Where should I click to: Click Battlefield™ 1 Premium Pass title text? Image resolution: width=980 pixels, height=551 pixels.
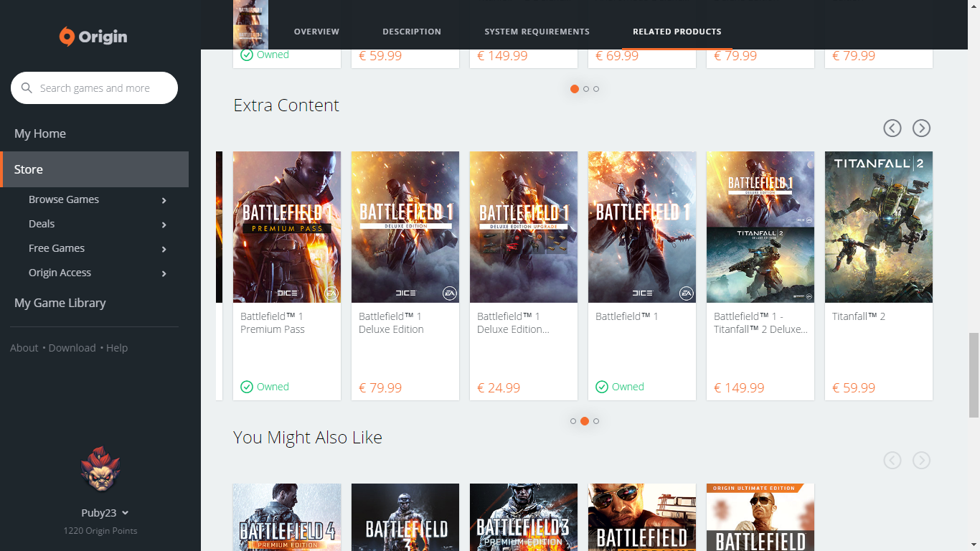(x=273, y=323)
